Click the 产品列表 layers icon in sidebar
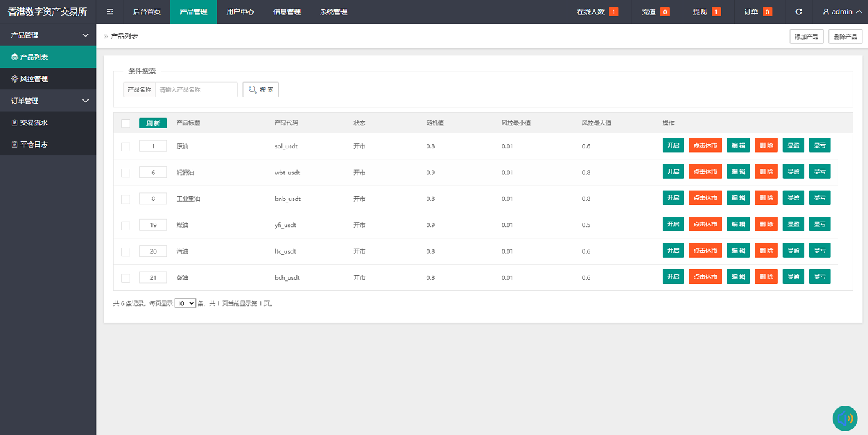 click(15, 57)
